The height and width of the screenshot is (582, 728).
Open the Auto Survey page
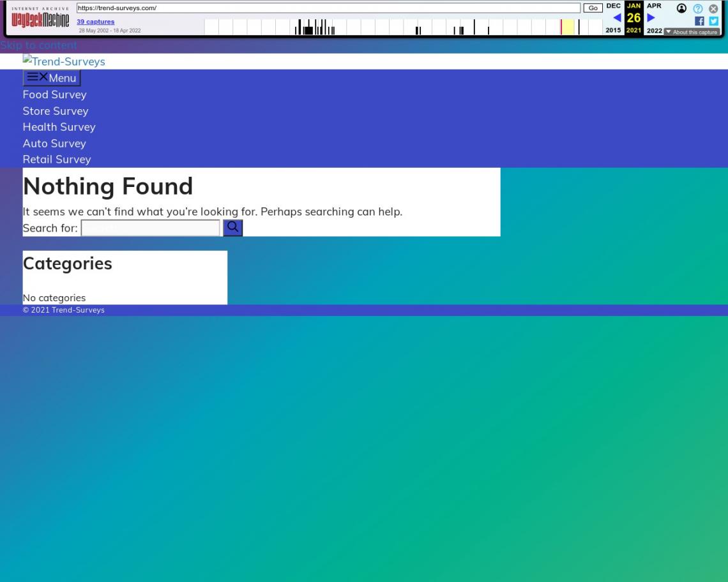click(54, 144)
